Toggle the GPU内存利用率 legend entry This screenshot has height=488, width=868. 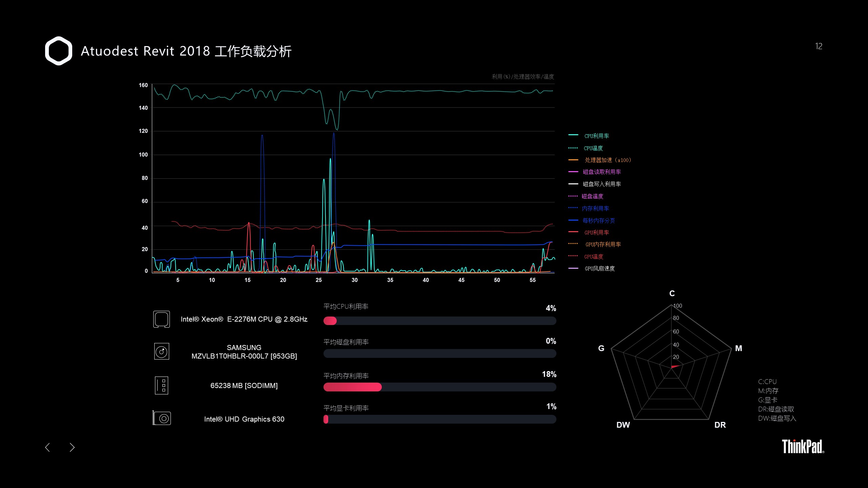pos(595,244)
